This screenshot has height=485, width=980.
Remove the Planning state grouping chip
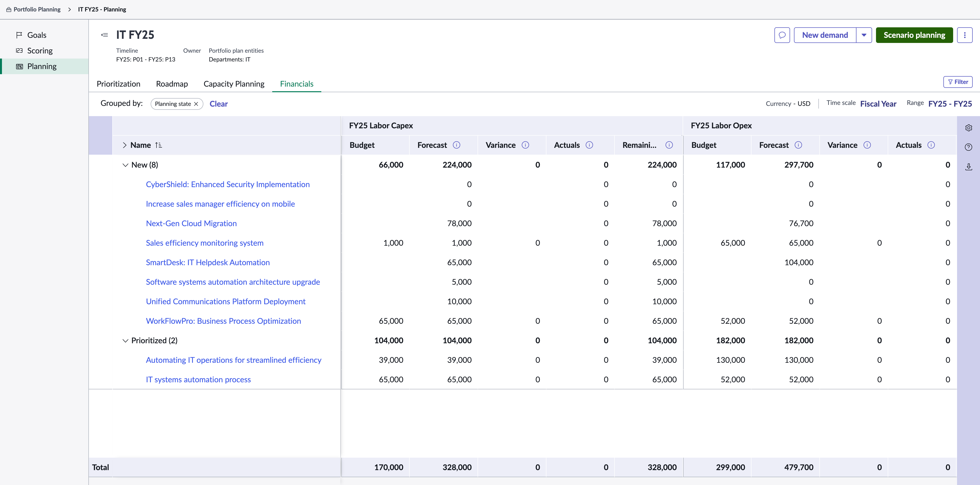coord(196,104)
